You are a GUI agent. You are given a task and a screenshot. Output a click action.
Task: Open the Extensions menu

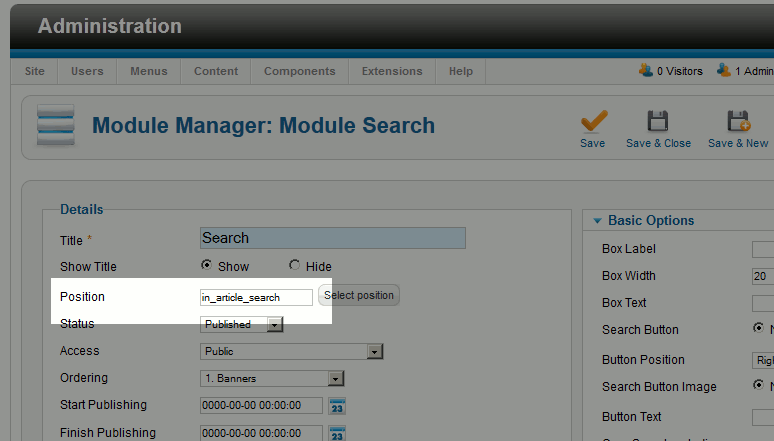pos(392,71)
